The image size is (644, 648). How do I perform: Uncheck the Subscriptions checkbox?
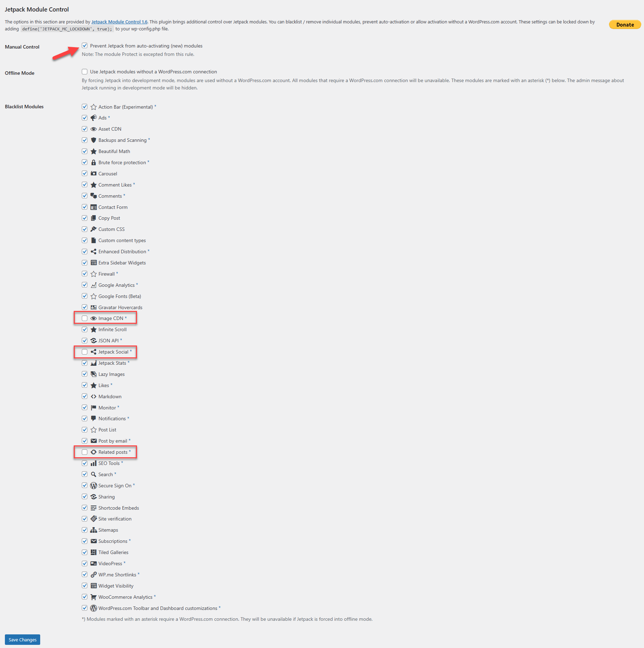(x=85, y=541)
